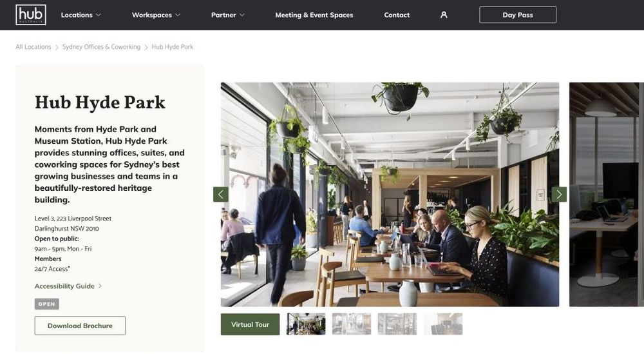Go to All Locations breadcrumb
The image size is (644, 354).
click(33, 47)
